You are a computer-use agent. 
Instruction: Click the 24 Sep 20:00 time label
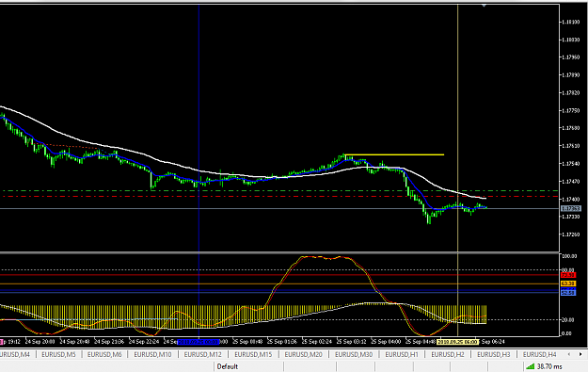tap(40, 342)
